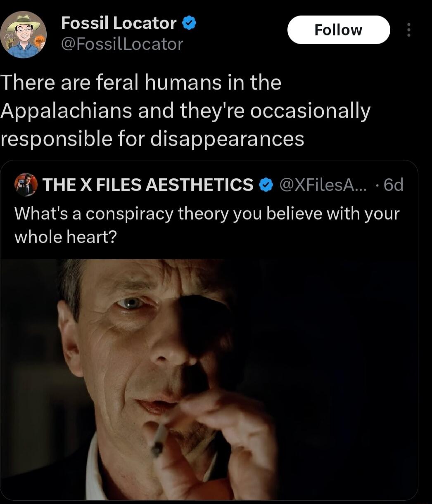This screenshot has width=432, height=504.
Task: Click the word "disappearances" in the post
Action: (227, 139)
